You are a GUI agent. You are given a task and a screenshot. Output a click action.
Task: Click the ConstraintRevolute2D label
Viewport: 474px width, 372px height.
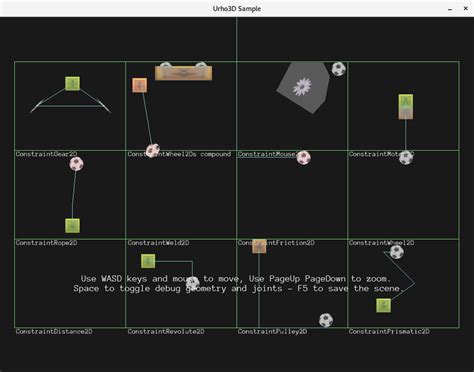pyautogui.click(x=166, y=331)
